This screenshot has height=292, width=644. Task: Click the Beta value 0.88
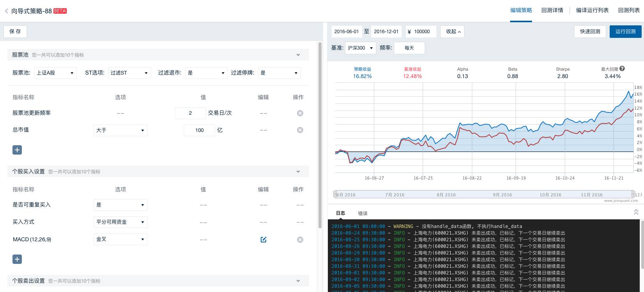coord(512,76)
